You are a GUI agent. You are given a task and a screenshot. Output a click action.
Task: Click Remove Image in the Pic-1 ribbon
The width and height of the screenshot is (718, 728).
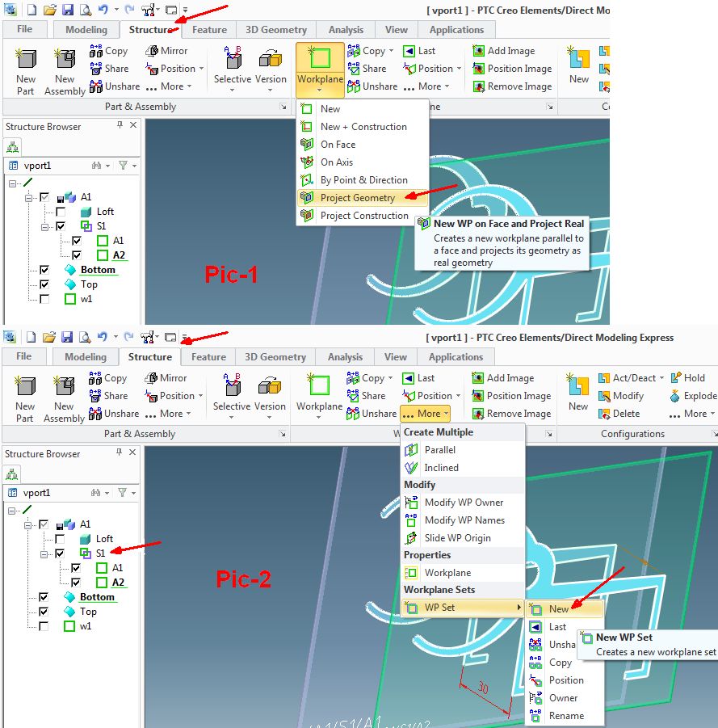(x=512, y=86)
